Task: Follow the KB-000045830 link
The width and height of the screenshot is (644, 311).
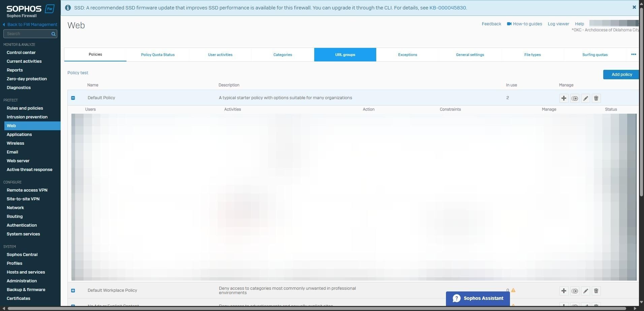Action: click(448, 8)
